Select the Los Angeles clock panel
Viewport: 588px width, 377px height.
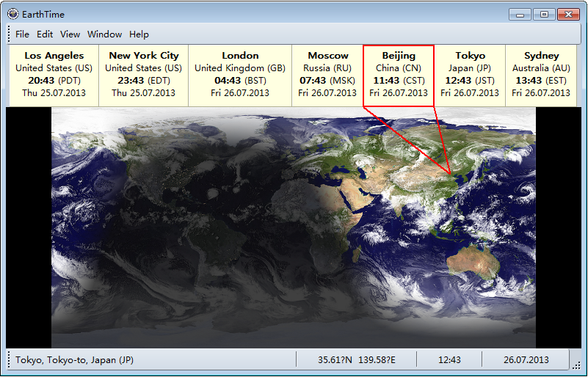(x=54, y=75)
